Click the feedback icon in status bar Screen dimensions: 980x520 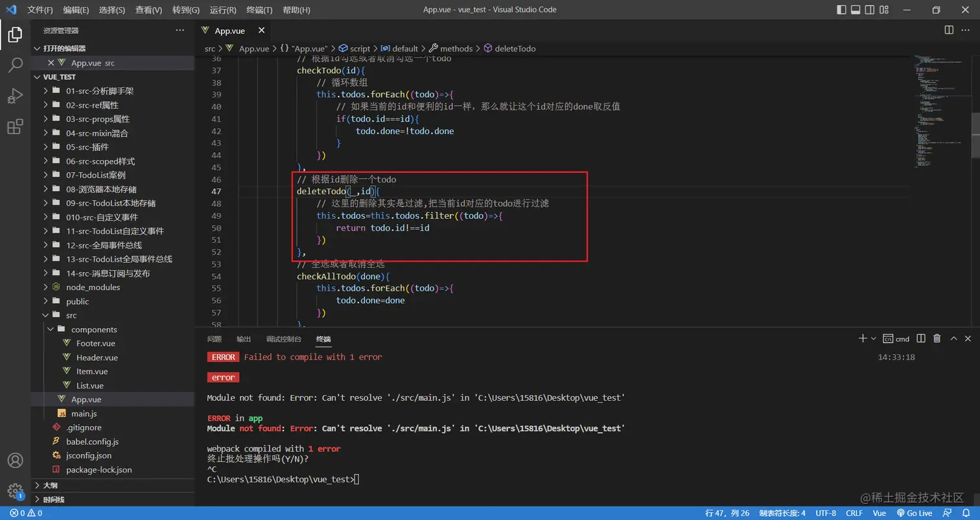click(x=948, y=513)
